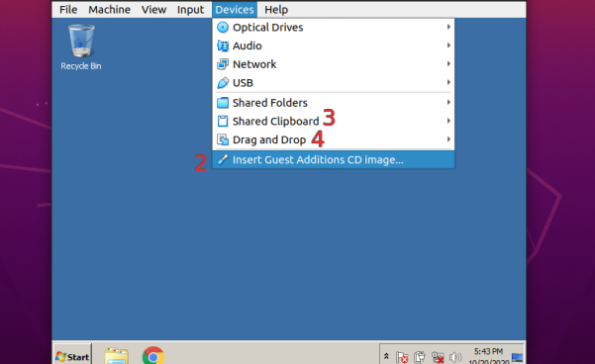The image size is (595, 364).
Task: Choose the Shared Folders menu entry
Action: (x=334, y=103)
